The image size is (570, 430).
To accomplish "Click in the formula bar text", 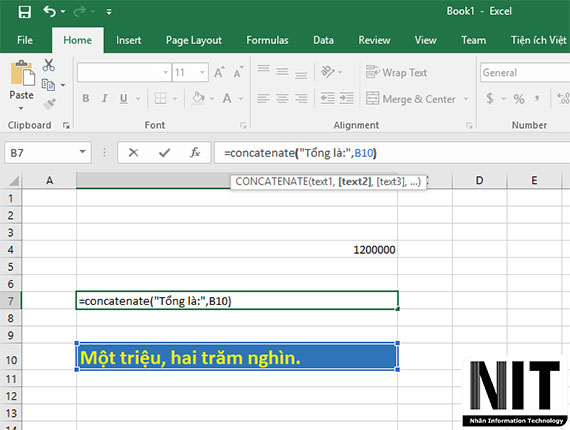I will tap(300, 153).
